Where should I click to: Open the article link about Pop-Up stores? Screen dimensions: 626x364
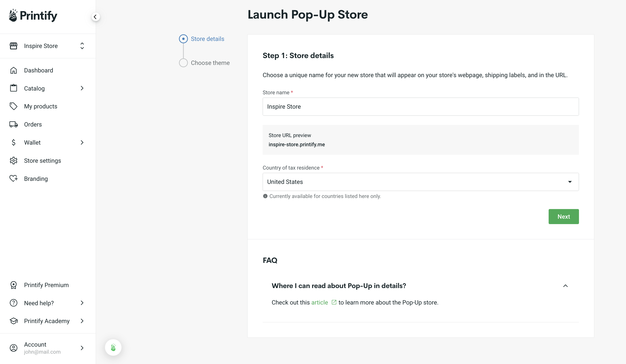[319, 302]
